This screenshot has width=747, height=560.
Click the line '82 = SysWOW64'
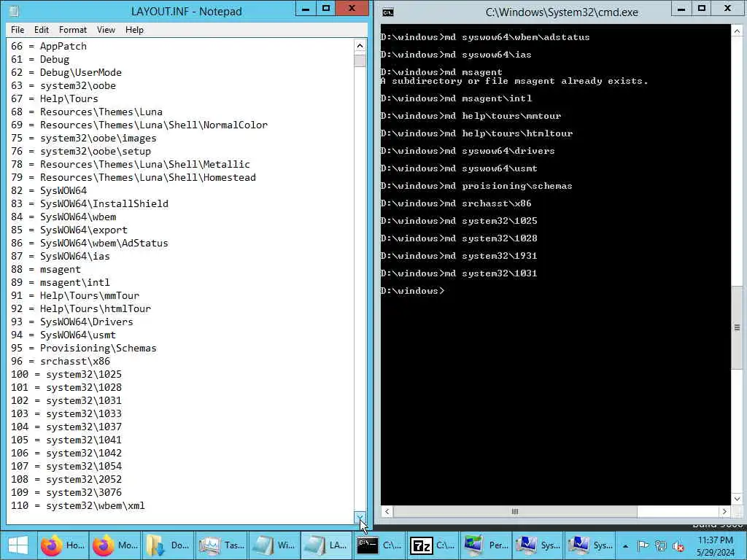coord(49,190)
